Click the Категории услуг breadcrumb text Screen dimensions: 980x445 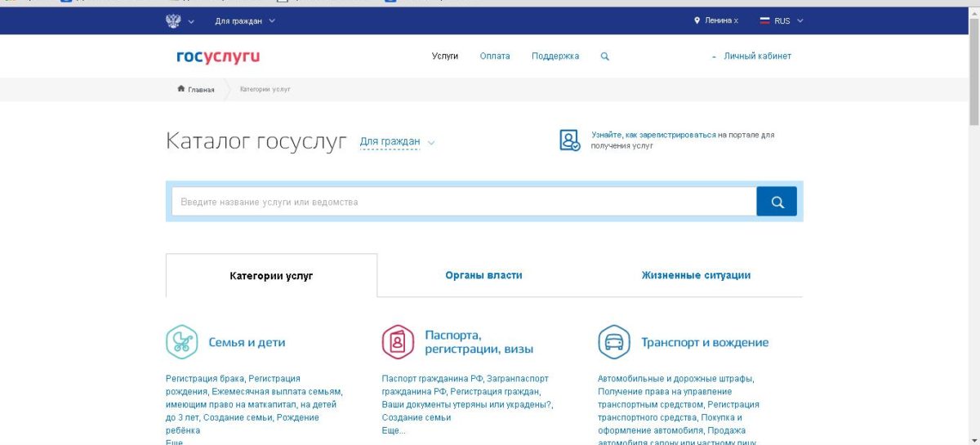pyautogui.click(x=265, y=89)
